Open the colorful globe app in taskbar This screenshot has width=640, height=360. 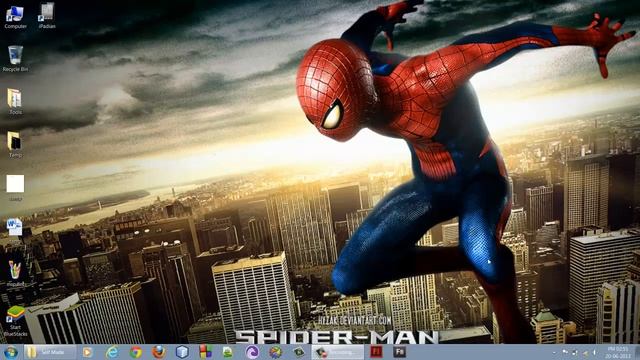coord(275,352)
